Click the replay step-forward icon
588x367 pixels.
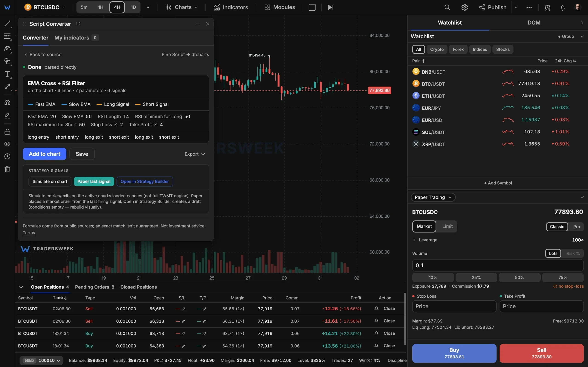tap(331, 7)
